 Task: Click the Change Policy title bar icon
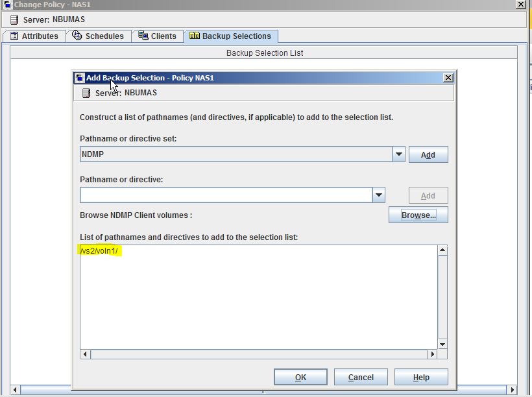(x=6, y=5)
